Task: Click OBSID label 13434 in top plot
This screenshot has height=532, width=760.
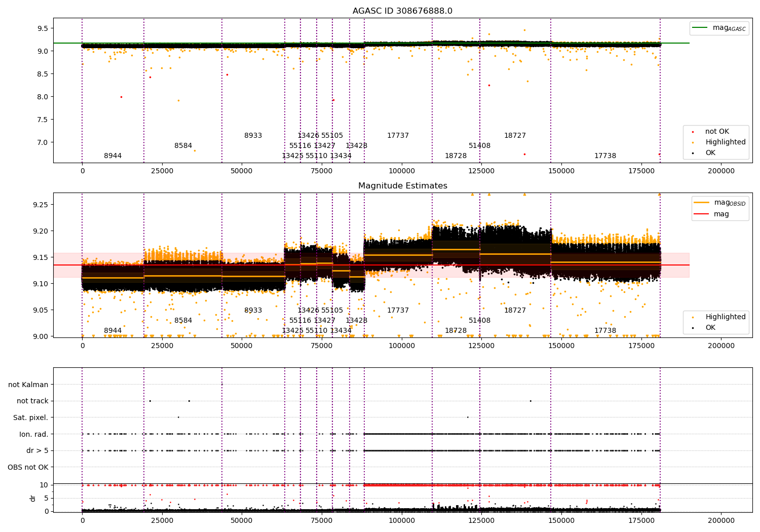Action: tap(340, 156)
